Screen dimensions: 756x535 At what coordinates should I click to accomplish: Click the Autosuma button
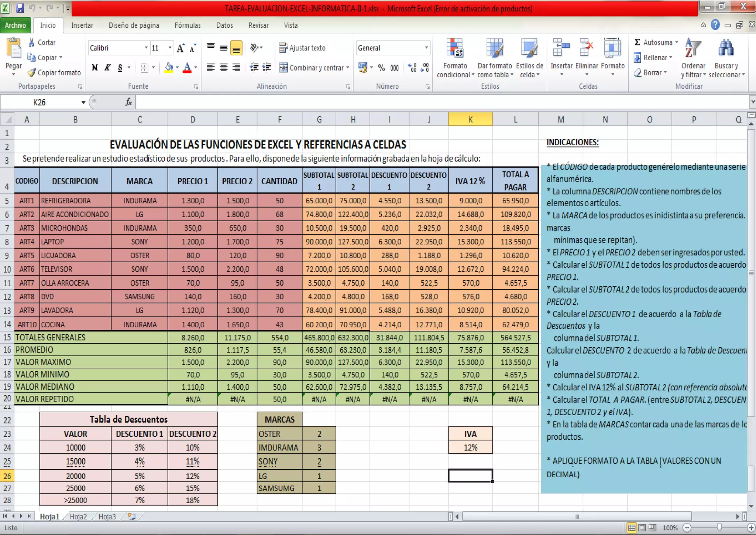coord(653,42)
